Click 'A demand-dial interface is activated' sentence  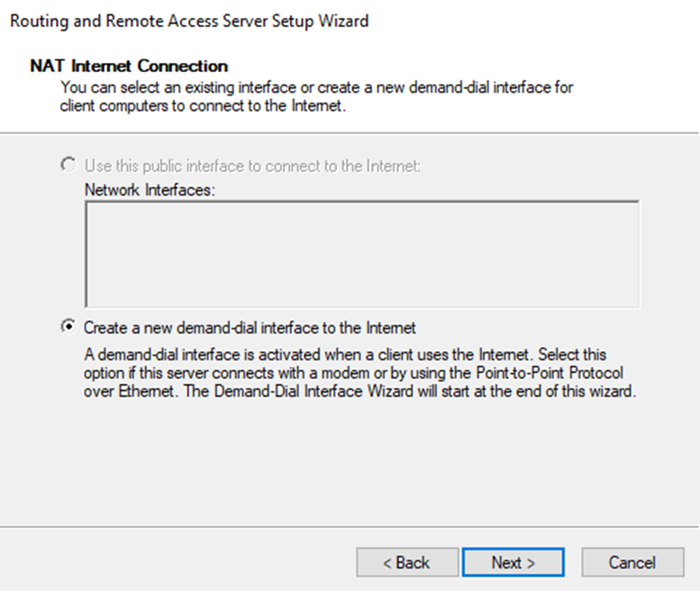point(306,355)
